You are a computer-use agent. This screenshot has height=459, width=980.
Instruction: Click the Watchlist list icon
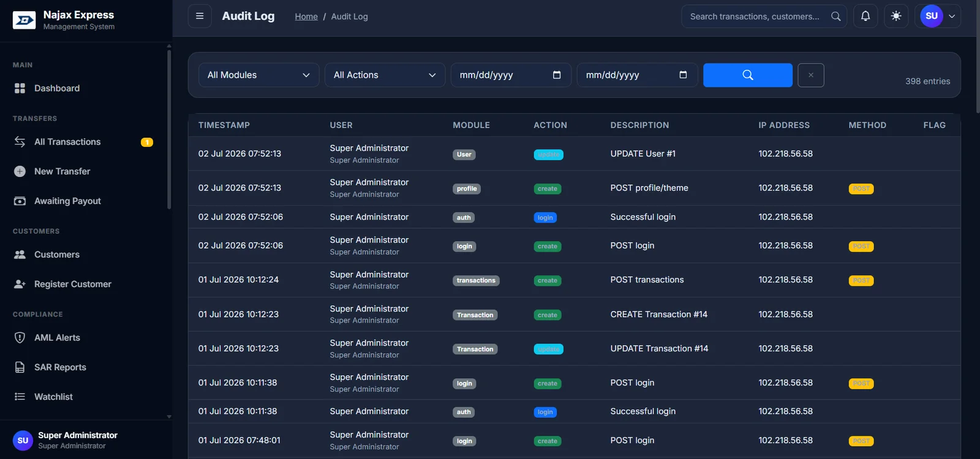(20, 397)
